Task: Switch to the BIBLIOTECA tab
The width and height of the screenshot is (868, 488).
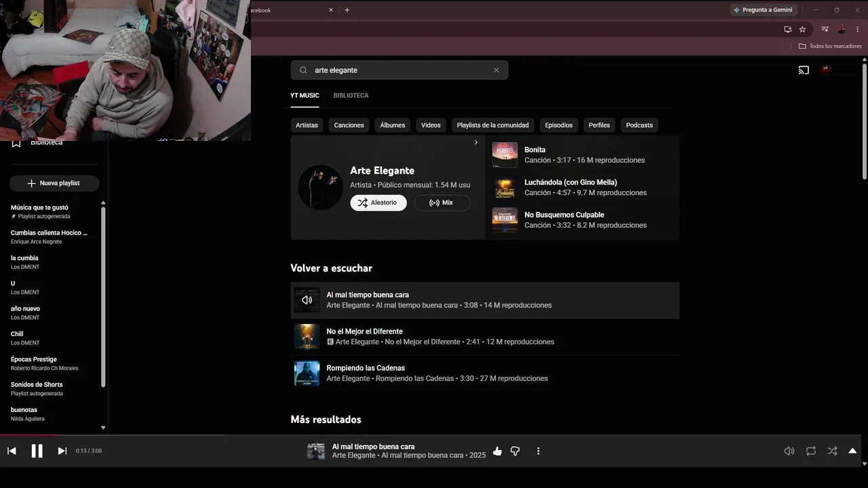Action: pos(351,96)
